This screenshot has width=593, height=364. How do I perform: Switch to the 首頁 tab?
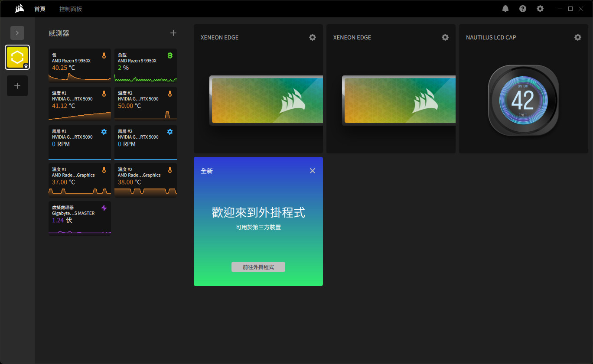point(40,9)
